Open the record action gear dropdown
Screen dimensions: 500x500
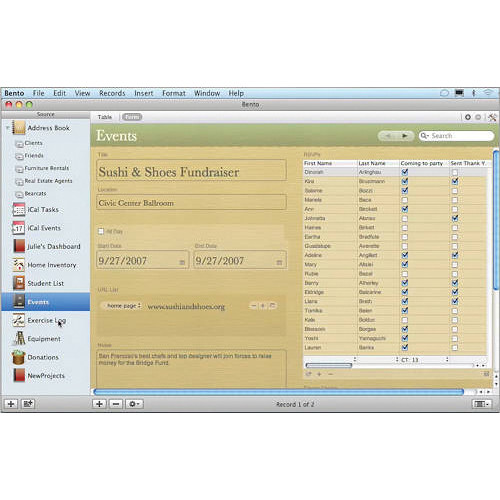pyautogui.click(x=134, y=404)
